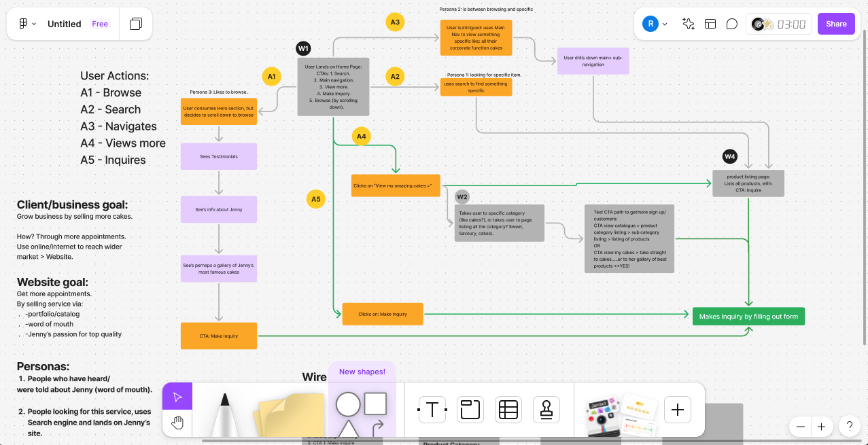Viewport: 868px width, 445px height.
Task: Select the A4 yellow circle
Action: (x=362, y=137)
